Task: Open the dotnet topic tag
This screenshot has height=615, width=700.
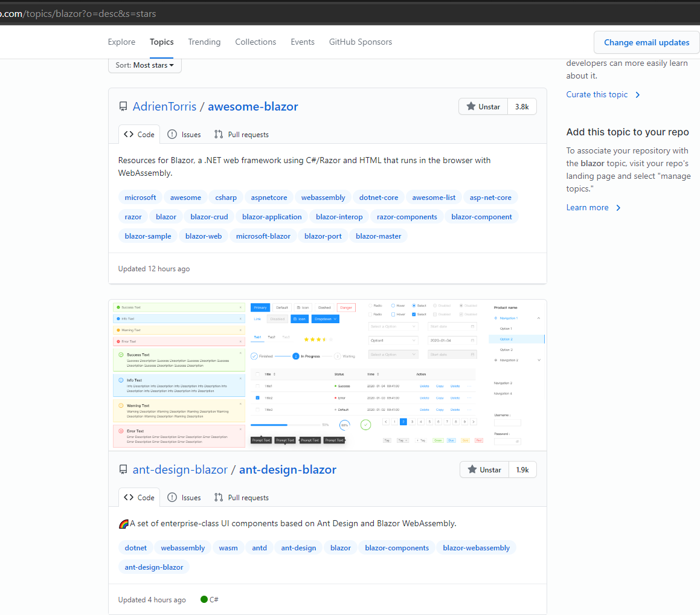Action: [136, 548]
